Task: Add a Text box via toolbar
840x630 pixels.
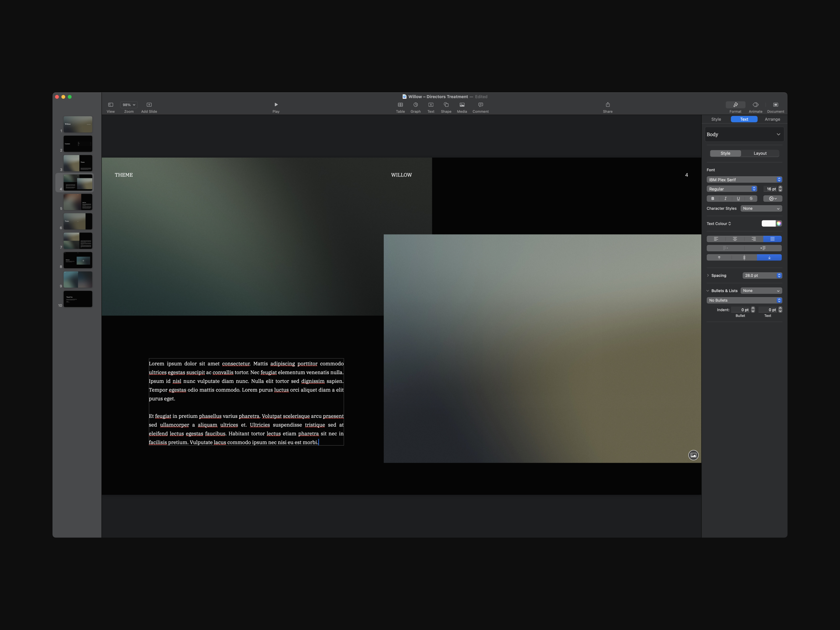Action: click(x=431, y=105)
